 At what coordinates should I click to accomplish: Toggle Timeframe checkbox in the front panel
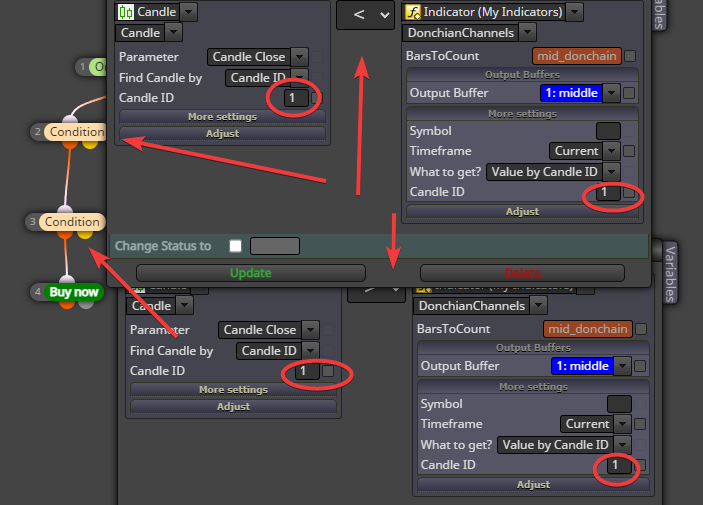629,151
